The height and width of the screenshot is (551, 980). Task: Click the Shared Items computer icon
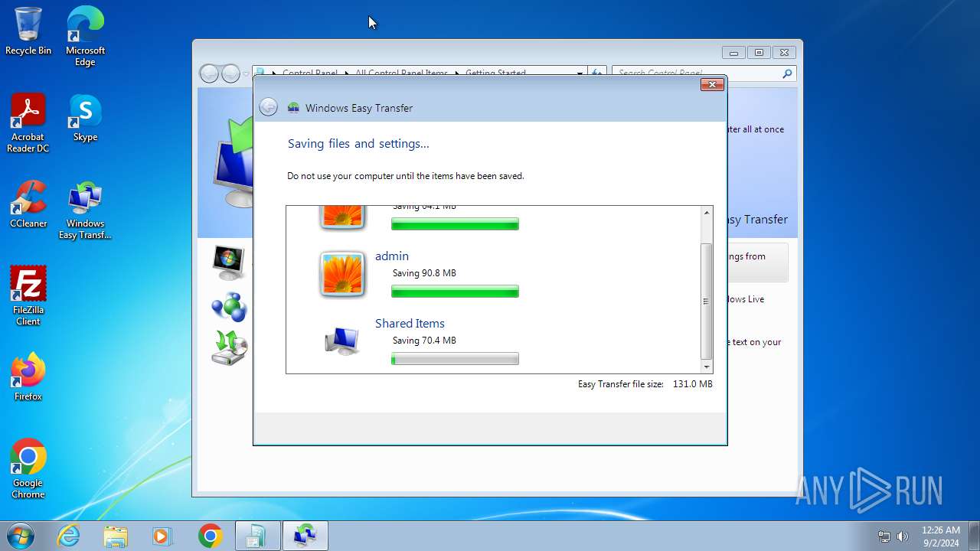pos(341,341)
